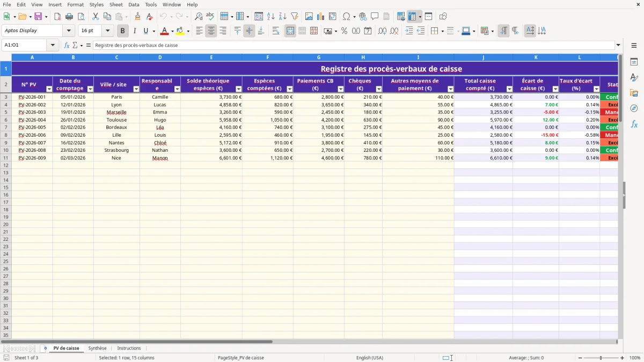
Task: Open the filter dropdown for Ville / site
Action: [136, 89]
